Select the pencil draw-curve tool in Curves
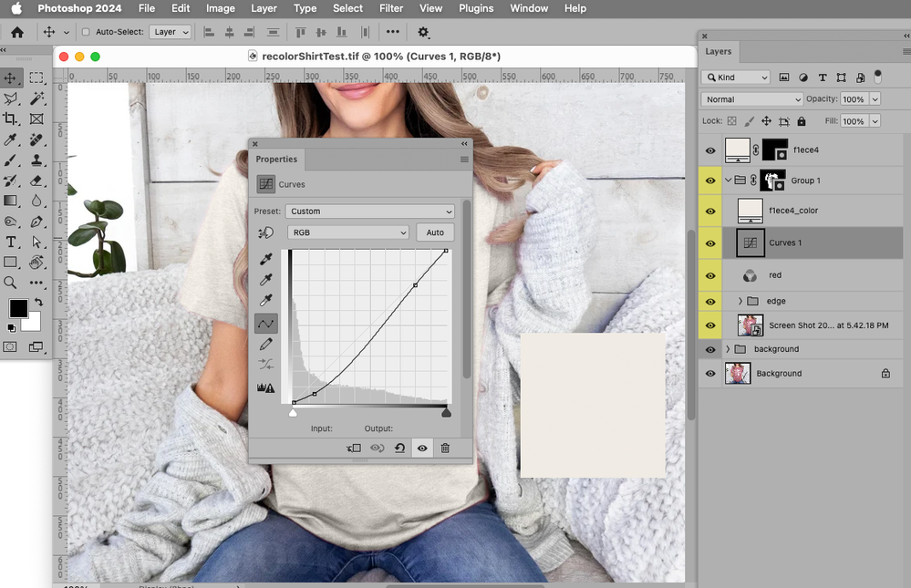The width and height of the screenshot is (911, 588). 266,344
